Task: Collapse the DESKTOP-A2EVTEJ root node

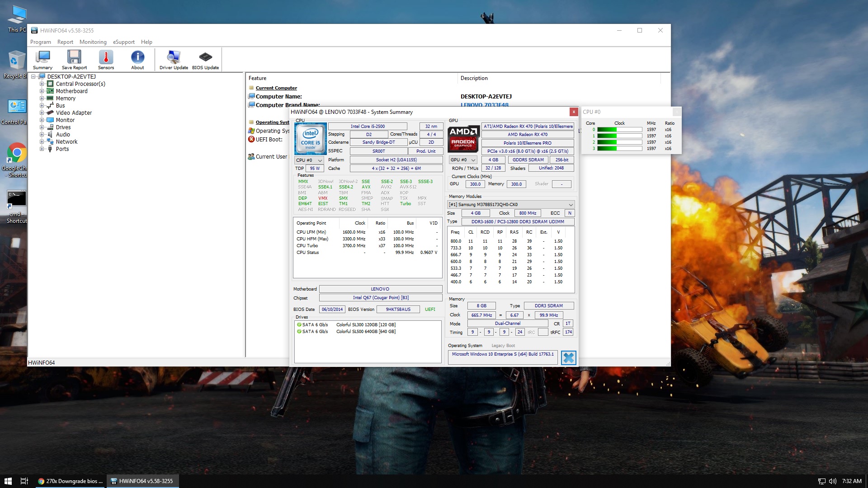Action: [x=33, y=77]
